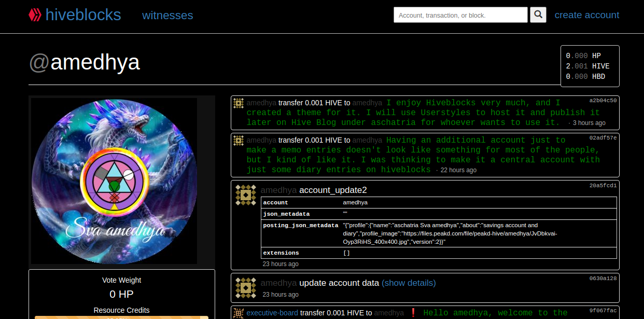
Task: Click recipient amedhya in the 22 hours ago transfer
Action: (367, 140)
